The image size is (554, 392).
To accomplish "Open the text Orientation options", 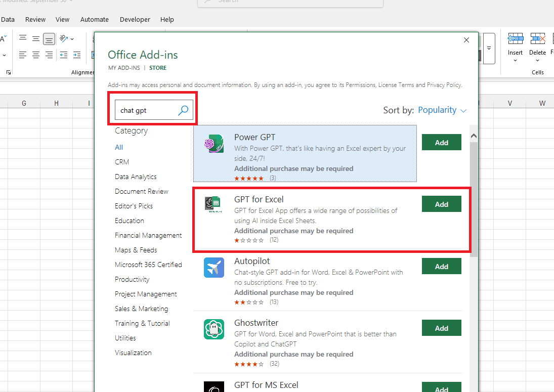I will 66,38.
